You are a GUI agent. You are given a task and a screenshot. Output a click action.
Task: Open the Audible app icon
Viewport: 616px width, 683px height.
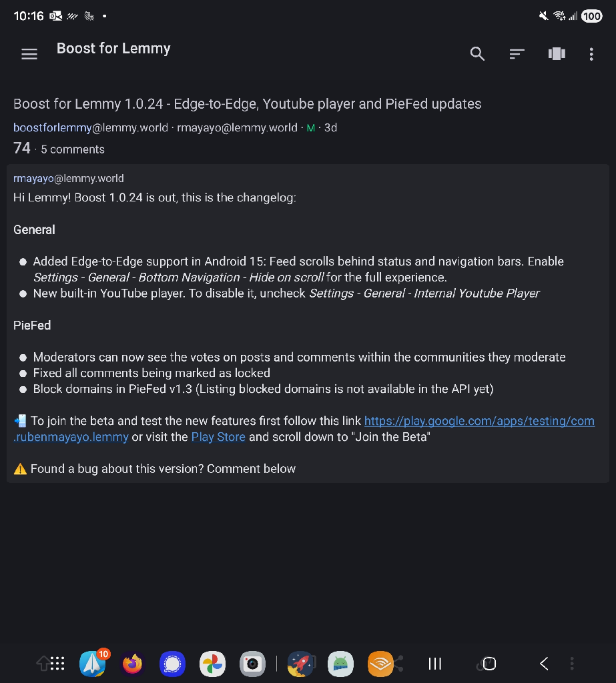coord(380,664)
